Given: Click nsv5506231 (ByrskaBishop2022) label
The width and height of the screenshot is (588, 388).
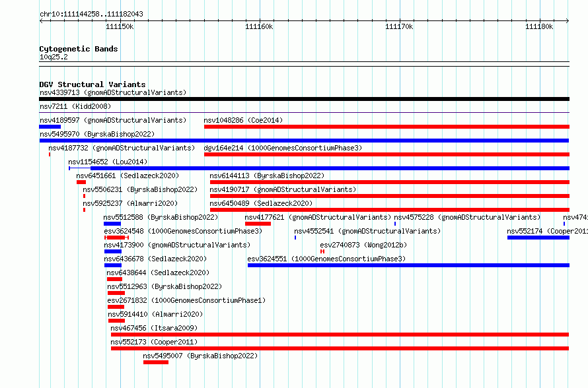Looking at the screenshot, I should pos(140,189).
